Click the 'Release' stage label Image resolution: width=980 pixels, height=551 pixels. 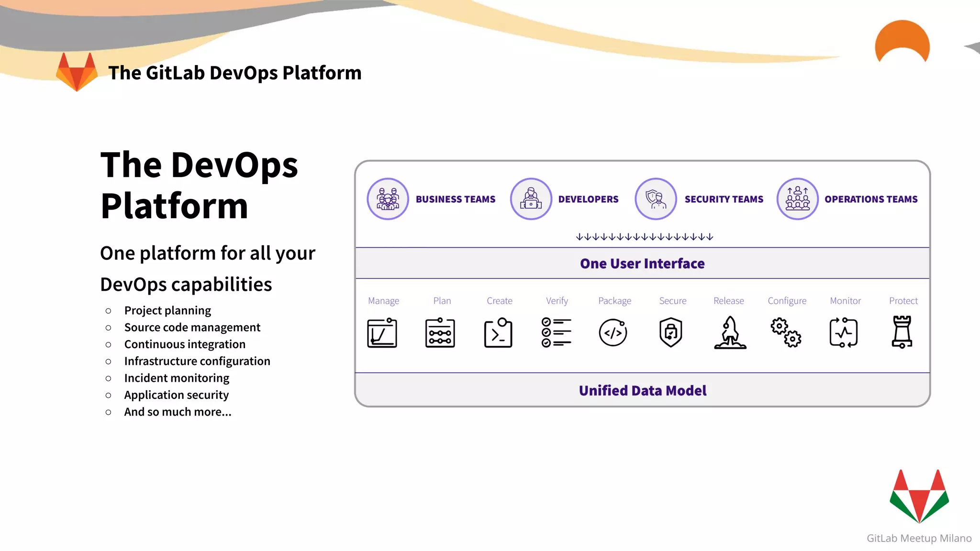coord(729,300)
